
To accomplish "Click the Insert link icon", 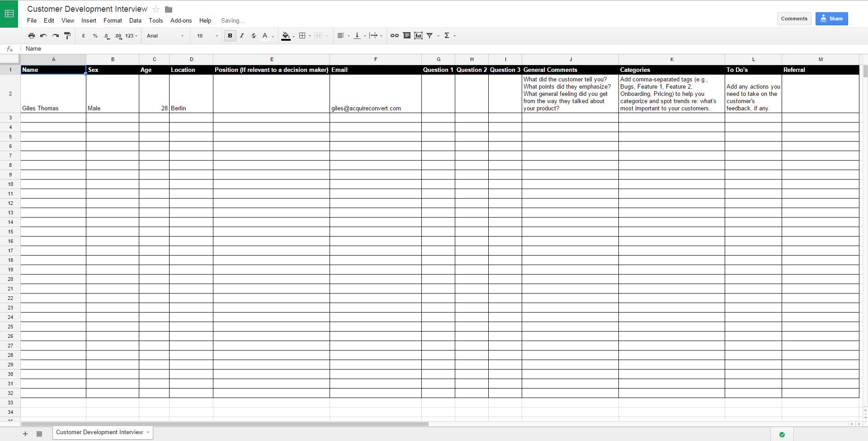I will (394, 36).
